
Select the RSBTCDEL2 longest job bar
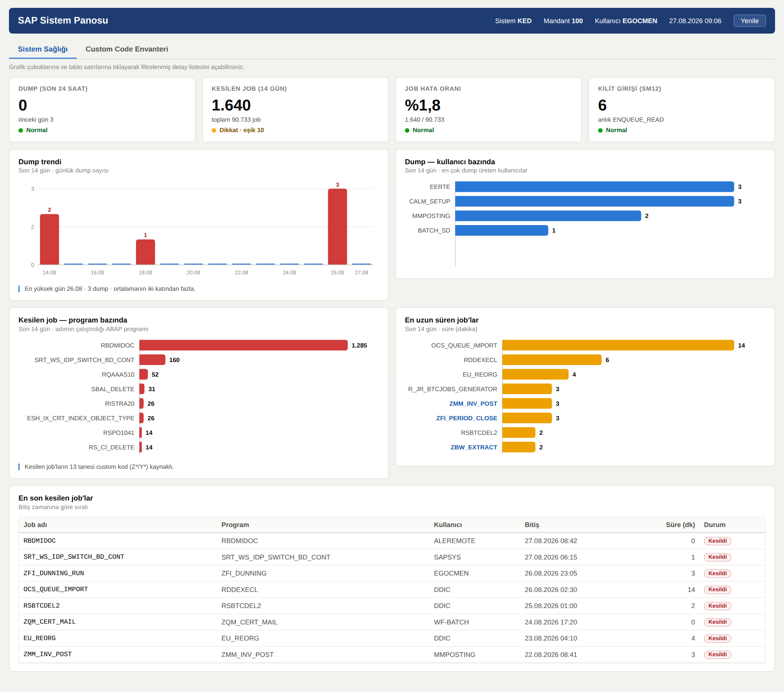click(519, 433)
